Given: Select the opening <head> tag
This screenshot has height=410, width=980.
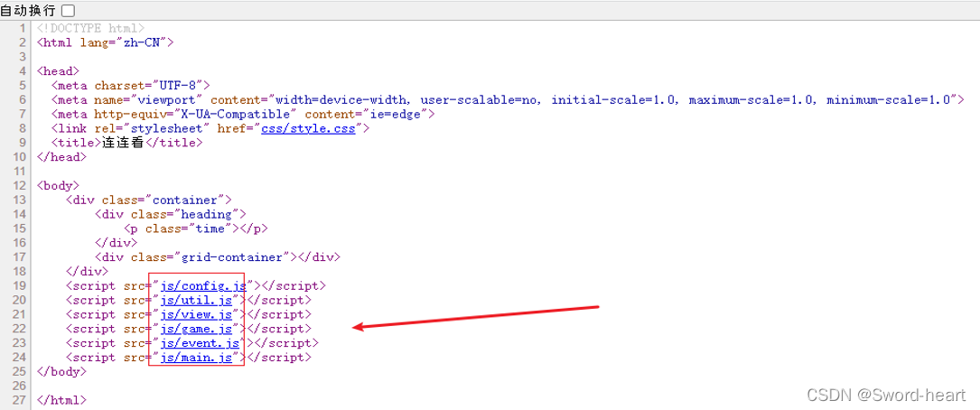Looking at the screenshot, I should coord(58,71).
